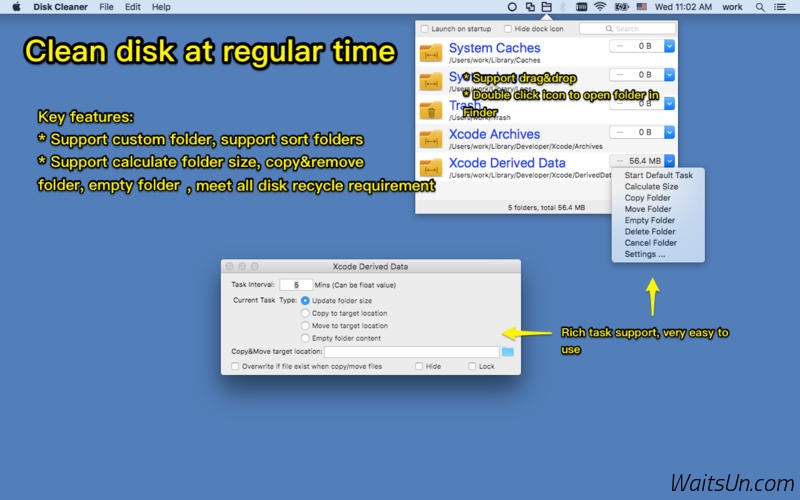Image resolution: width=800 pixels, height=500 pixels.
Task: Open Spotlight search magnifier in menu bar
Action: pos(760,7)
